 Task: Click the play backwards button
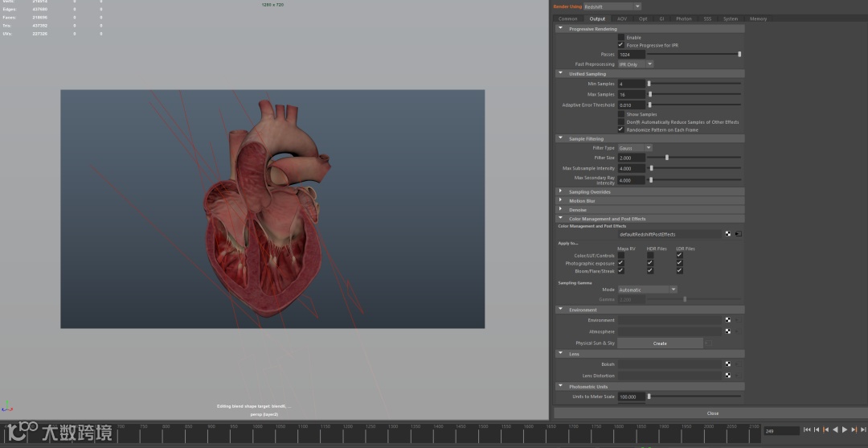tap(835, 430)
